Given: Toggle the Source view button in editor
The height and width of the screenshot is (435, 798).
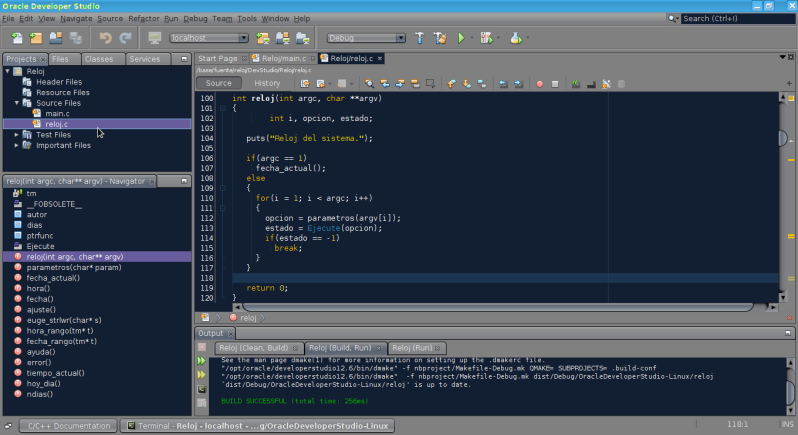Looking at the screenshot, I should click(218, 83).
